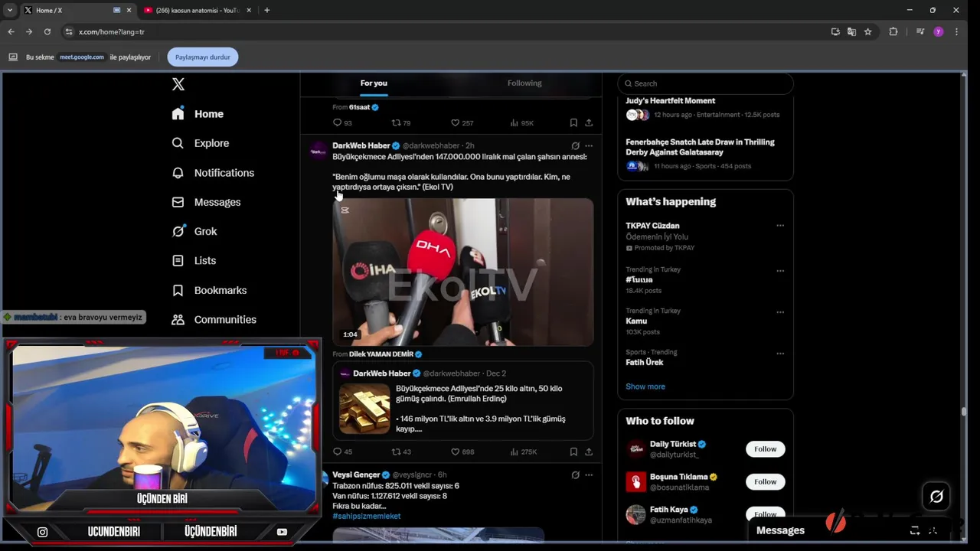
Task: Open more options on DarkWeb Haber post
Action: tap(589, 145)
